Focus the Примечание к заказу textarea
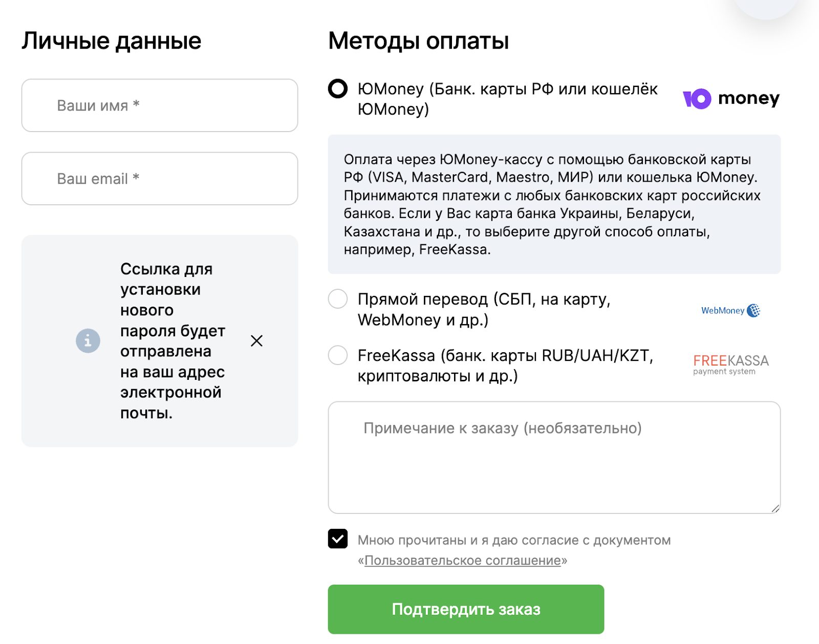The image size is (819, 644). coord(554,457)
